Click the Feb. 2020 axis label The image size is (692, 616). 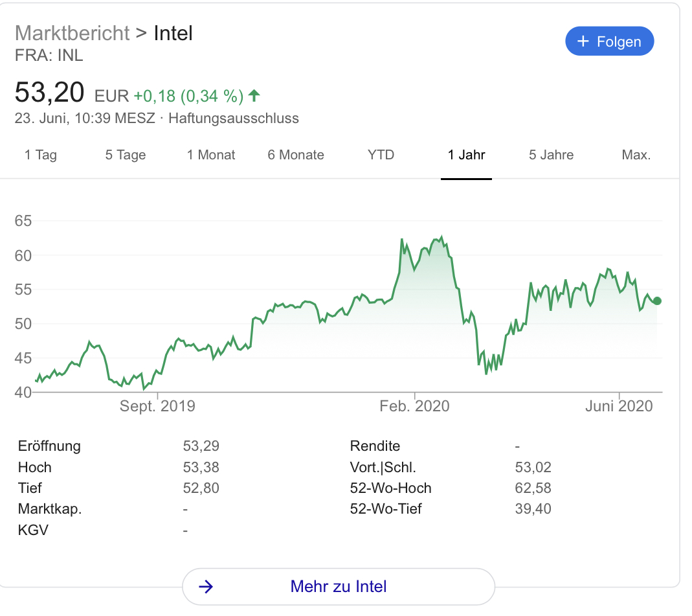414,407
